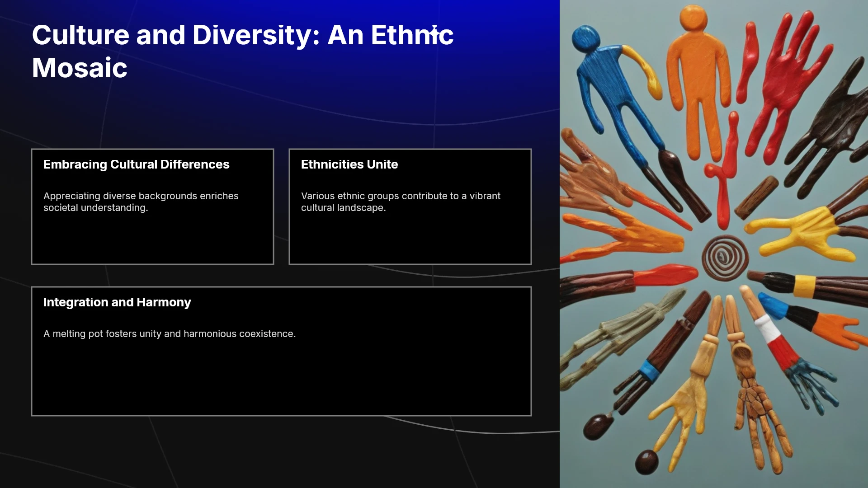
Task: Select the 'Ethnicities Unite' heading
Action: point(349,164)
